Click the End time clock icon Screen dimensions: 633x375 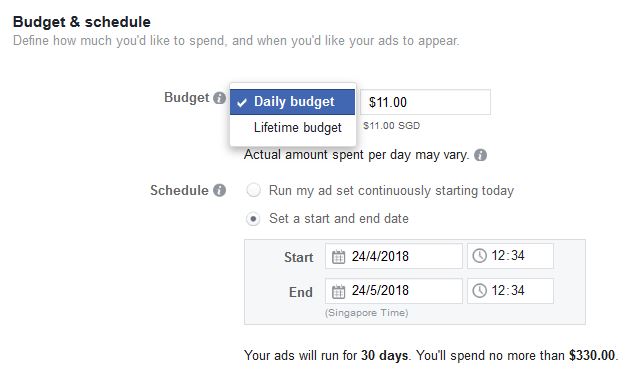click(480, 291)
